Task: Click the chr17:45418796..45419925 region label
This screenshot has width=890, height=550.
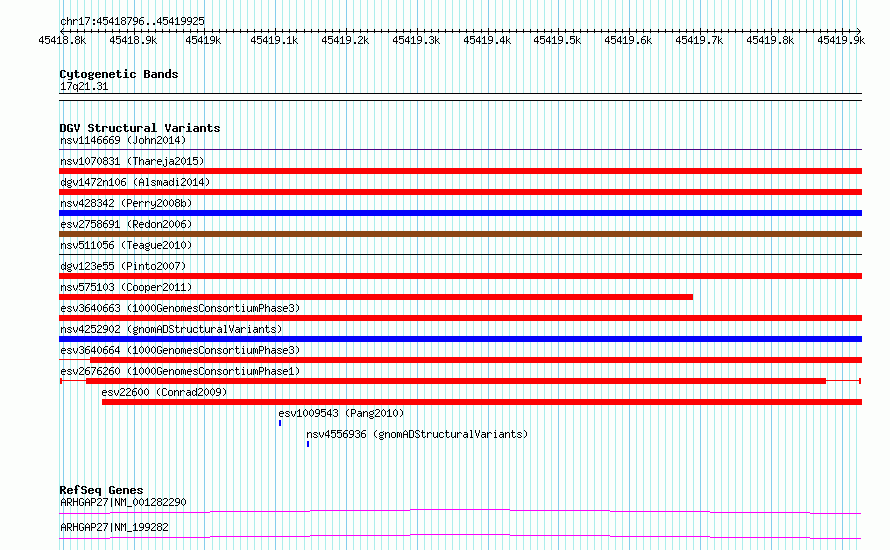Action: click(x=132, y=22)
